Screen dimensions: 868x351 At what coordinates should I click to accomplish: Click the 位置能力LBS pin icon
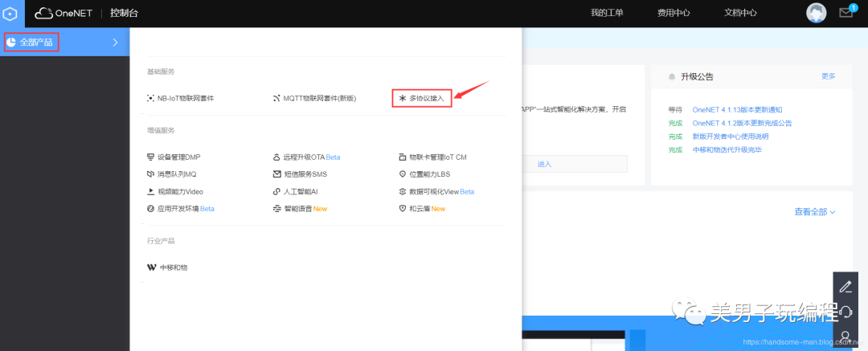coord(403,173)
